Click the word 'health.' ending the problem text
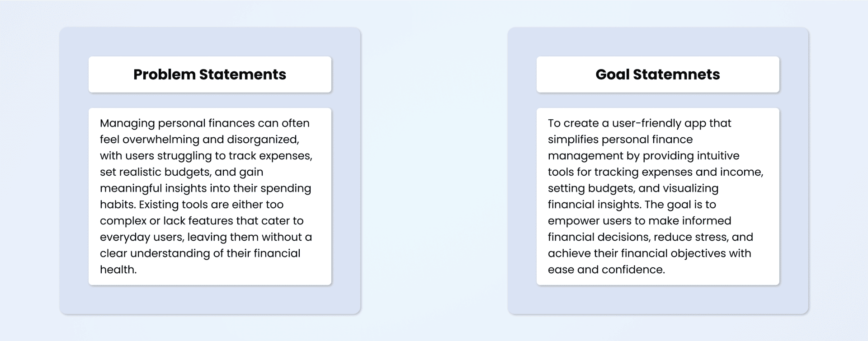The image size is (868, 341). click(118, 270)
